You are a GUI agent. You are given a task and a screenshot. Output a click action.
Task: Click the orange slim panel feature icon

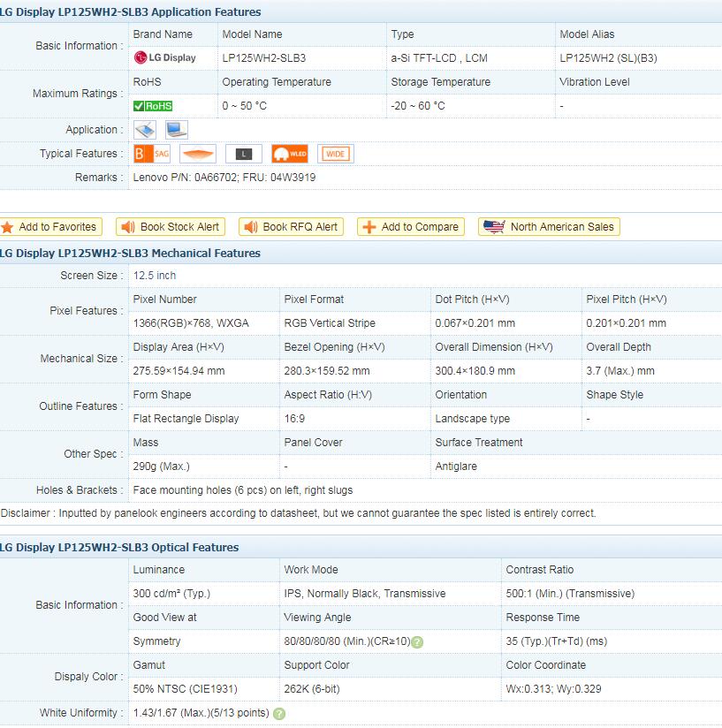click(x=198, y=154)
